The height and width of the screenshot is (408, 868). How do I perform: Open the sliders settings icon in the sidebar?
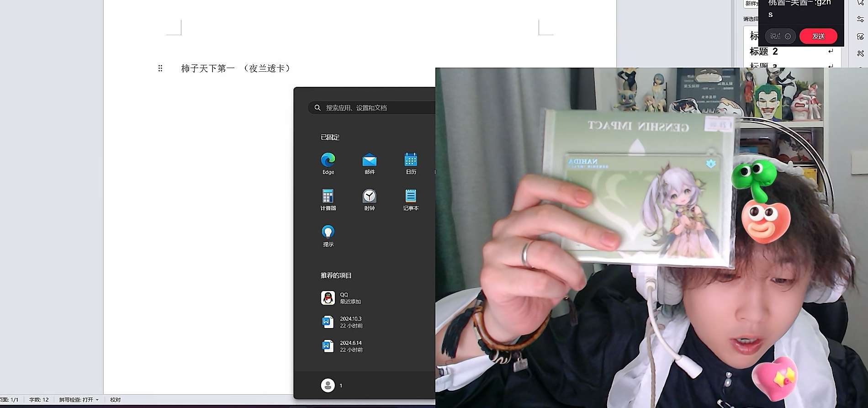[860, 19]
